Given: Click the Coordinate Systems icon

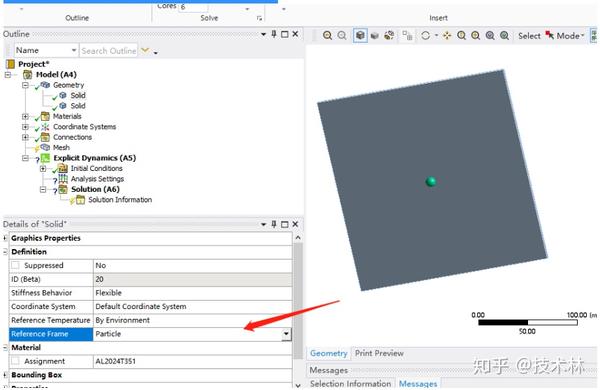Looking at the screenshot, I should pyautogui.click(x=45, y=127).
